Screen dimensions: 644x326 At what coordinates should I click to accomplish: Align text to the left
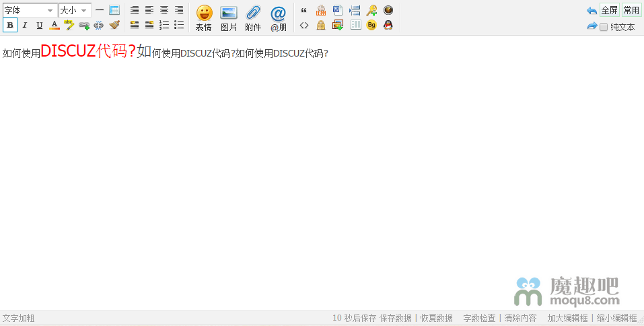(x=149, y=10)
